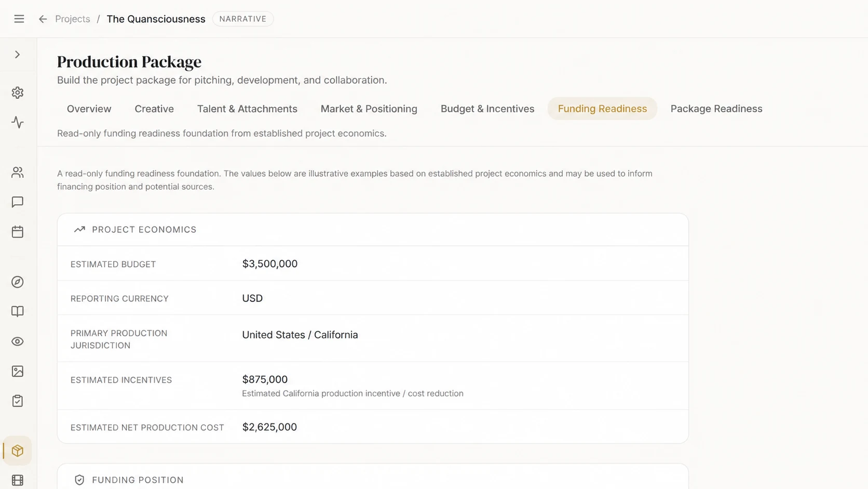
Task: Go to Projects breadcrumb link
Action: [73, 19]
